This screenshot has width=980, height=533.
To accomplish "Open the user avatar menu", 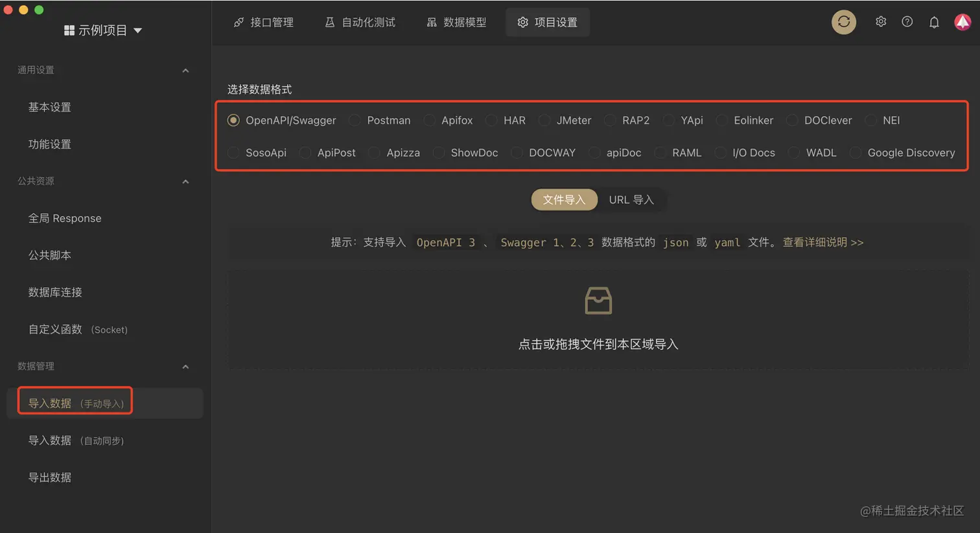I will [962, 22].
